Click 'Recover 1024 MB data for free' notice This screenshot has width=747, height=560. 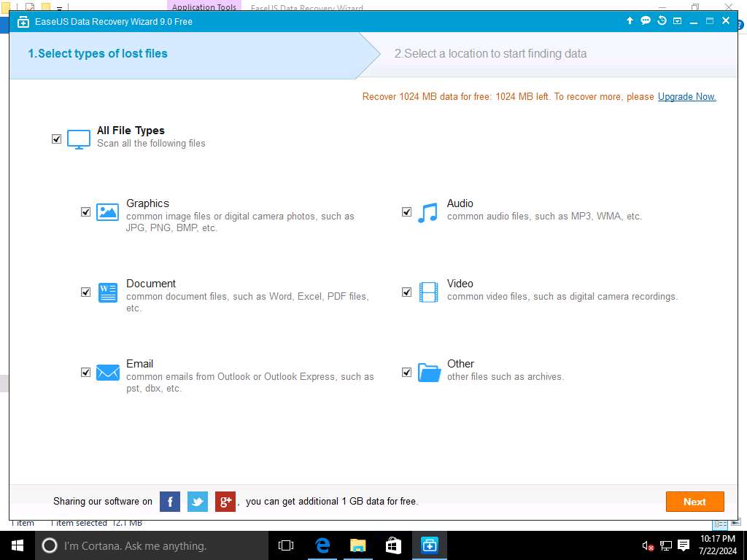click(508, 97)
